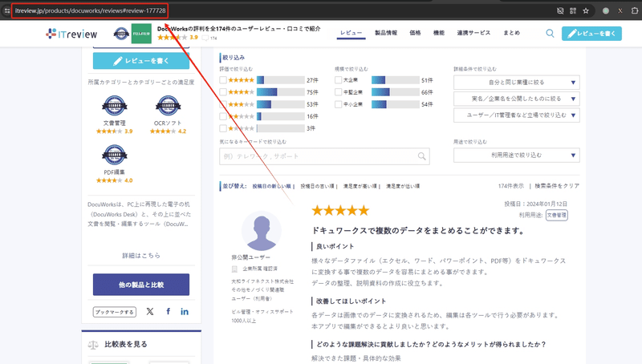Click the keyword search magnifier icon
This screenshot has width=642, height=364.
[421, 156]
